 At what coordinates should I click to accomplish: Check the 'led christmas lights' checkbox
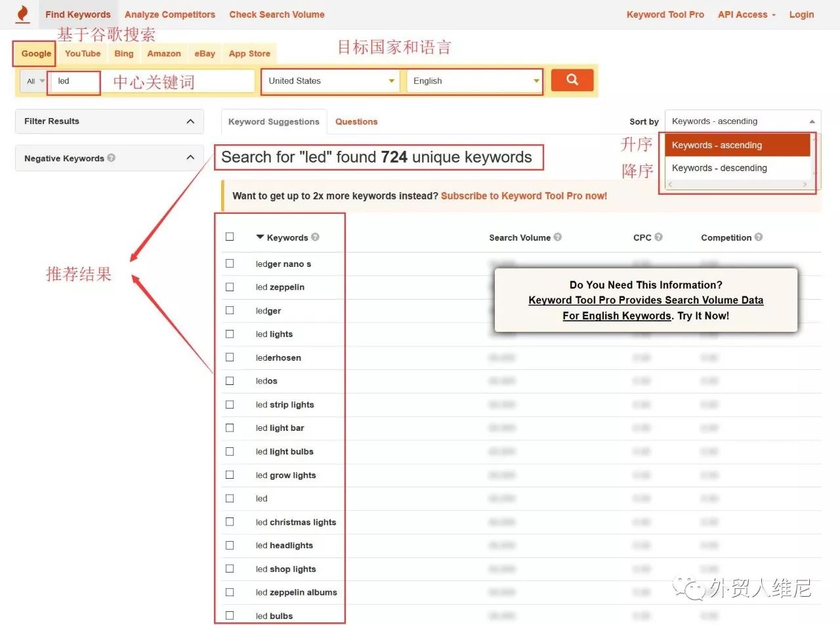pyautogui.click(x=230, y=522)
